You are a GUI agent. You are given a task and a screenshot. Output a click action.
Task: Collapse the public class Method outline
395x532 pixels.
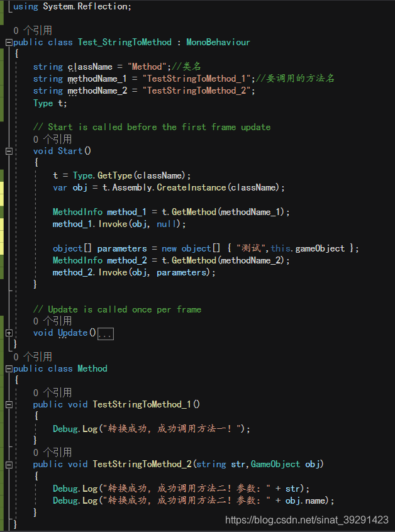click(9, 369)
